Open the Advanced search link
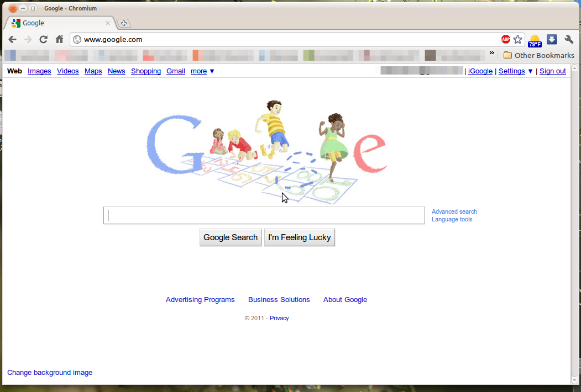The width and height of the screenshot is (581, 392). click(x=454, y=211)
